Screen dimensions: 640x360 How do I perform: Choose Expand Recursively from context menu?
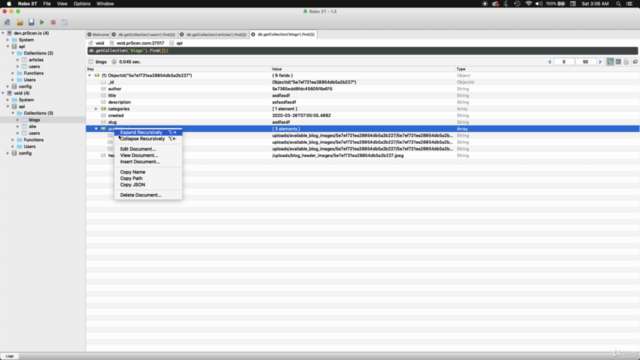click(148, 132)
